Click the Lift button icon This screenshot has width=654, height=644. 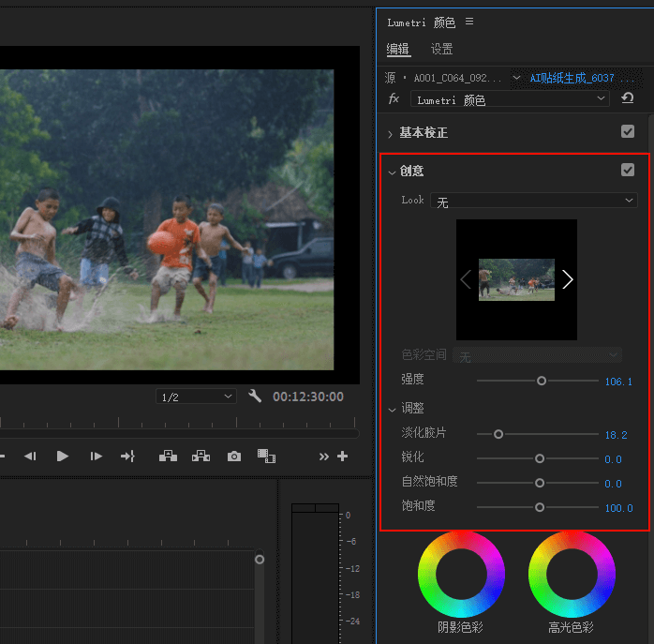click(x=168, y=457)
